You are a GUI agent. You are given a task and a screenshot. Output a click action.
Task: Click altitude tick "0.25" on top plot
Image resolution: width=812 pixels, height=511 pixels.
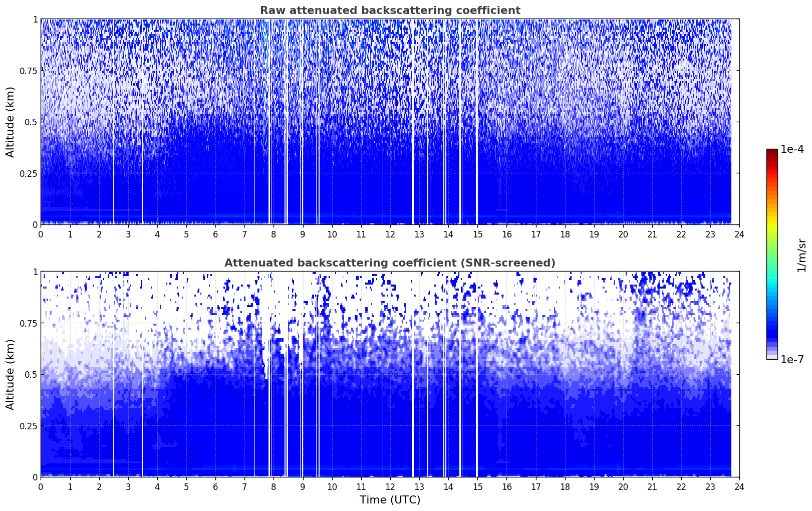click(x=28, y=173)
